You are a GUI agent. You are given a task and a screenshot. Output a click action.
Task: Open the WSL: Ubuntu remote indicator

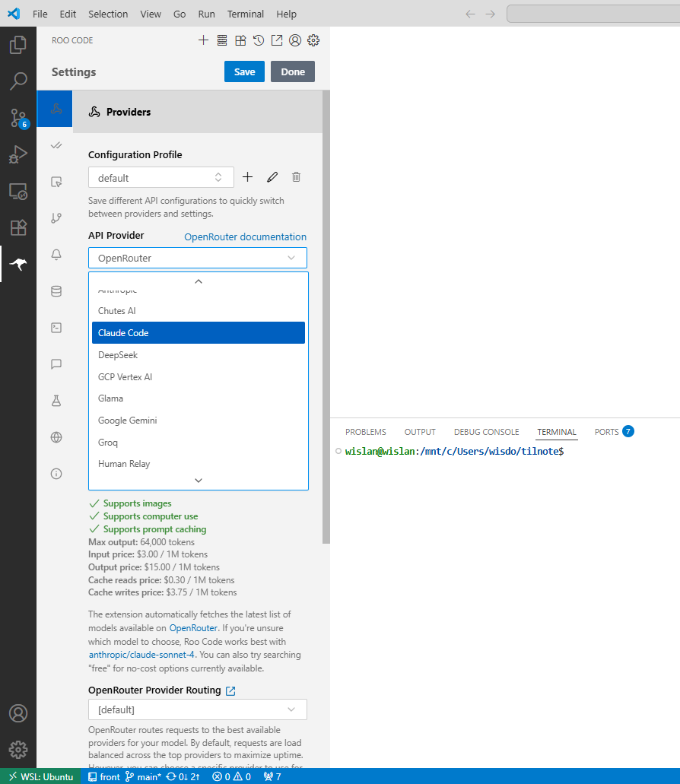pyautogui.click(x=40, y=776)
